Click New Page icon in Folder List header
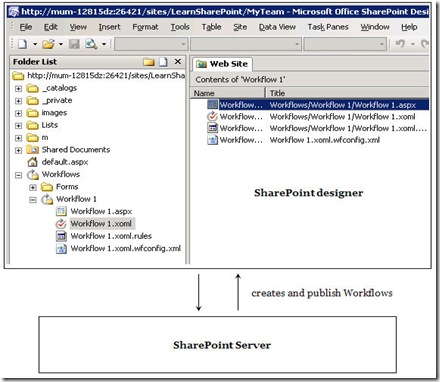 pyautogui.click(x=163, y=62)
